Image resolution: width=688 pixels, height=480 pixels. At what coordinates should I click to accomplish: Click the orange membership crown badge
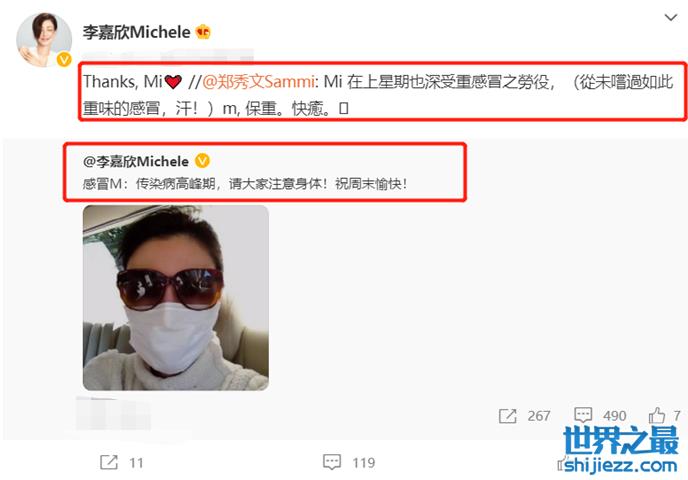[x=203, y=32]
